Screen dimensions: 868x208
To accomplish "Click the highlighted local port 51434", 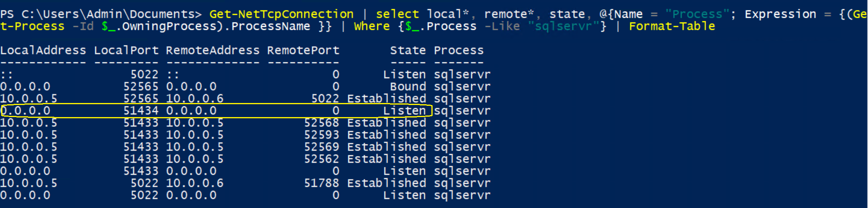I will [141, 111].
